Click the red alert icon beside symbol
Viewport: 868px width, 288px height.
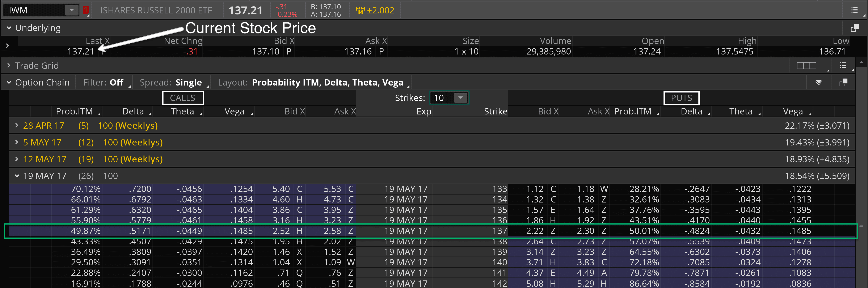[86, 10]
